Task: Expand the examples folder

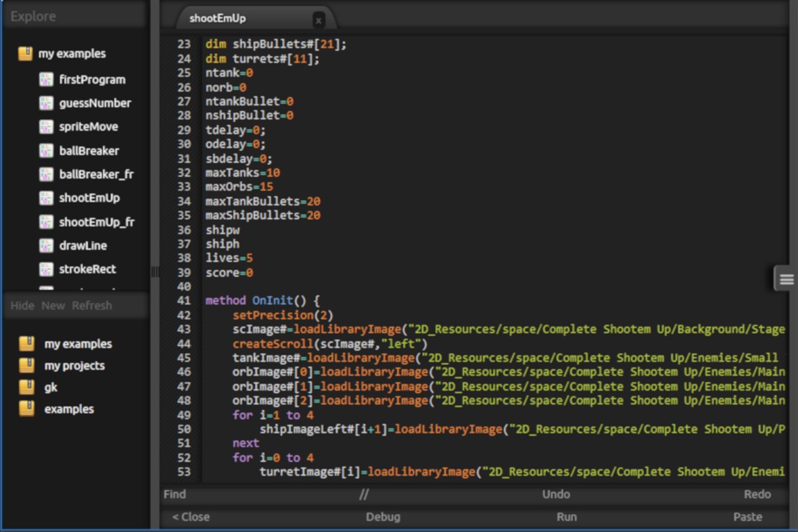Action: [69, 409]
